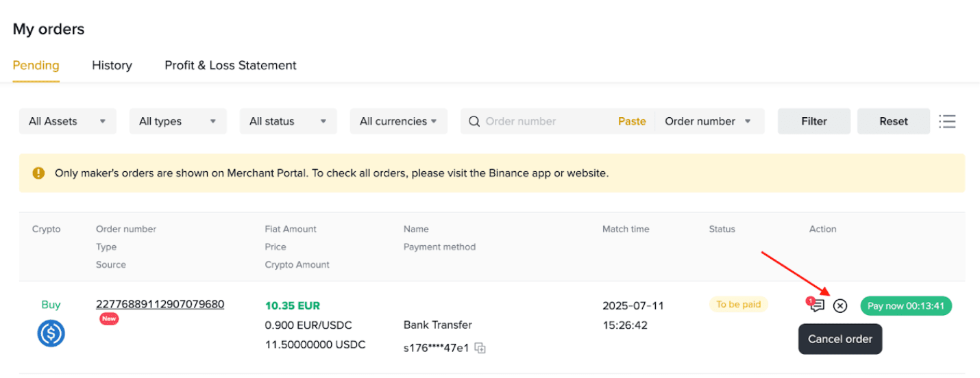
Task: Switch to the History tab
Action: (112, 66)
